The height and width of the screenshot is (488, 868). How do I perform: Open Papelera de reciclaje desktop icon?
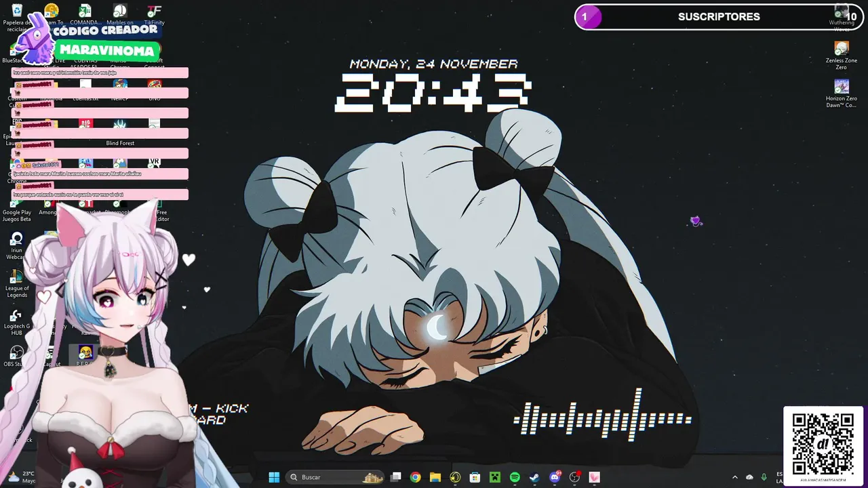coord(17,18)
